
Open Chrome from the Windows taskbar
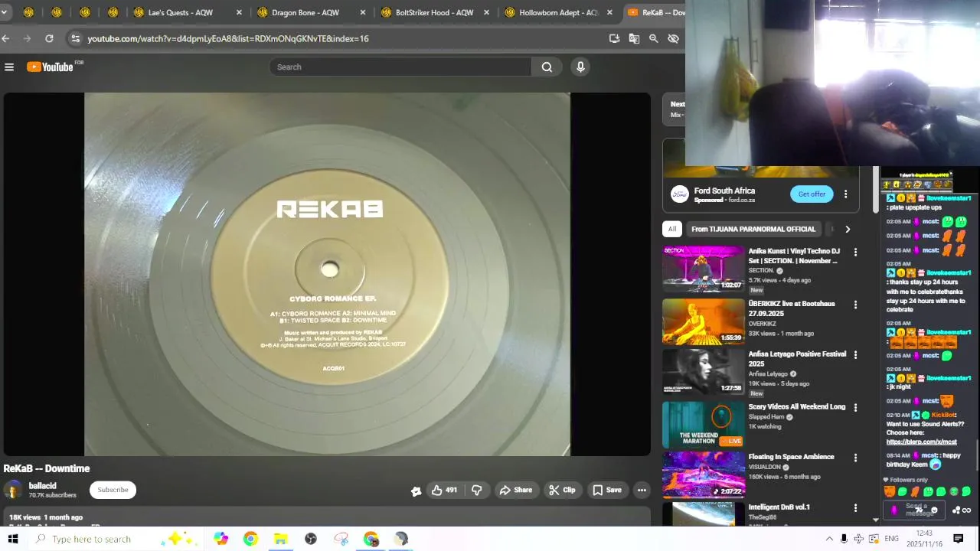click(x=250, y=539)
